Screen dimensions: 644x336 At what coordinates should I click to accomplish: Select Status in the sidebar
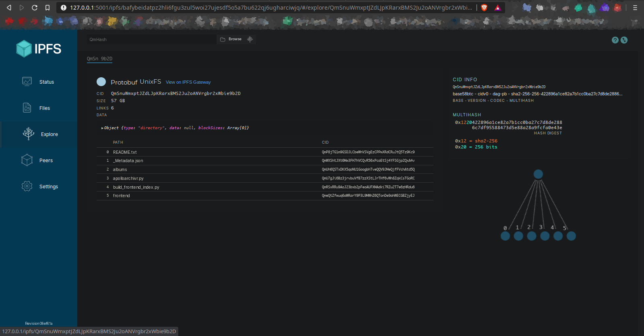click(47, 82)
